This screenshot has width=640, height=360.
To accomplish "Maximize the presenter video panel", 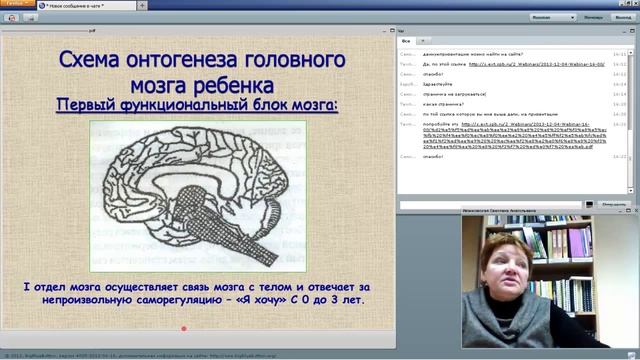I will (x=628, y=211).
